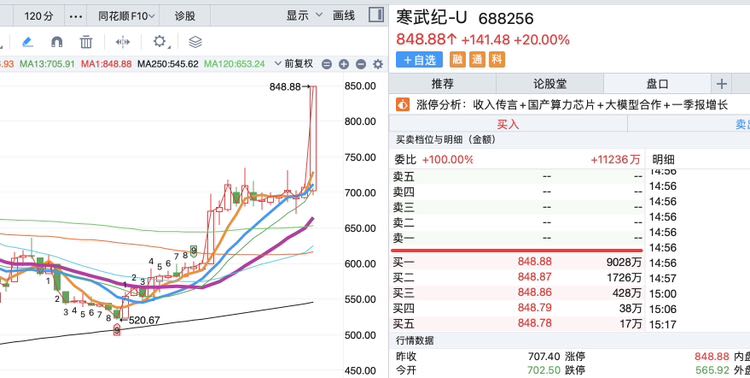Click the trash delete drawings icon
The height and width of the screenshot is (378, 750).
point(86,42)
